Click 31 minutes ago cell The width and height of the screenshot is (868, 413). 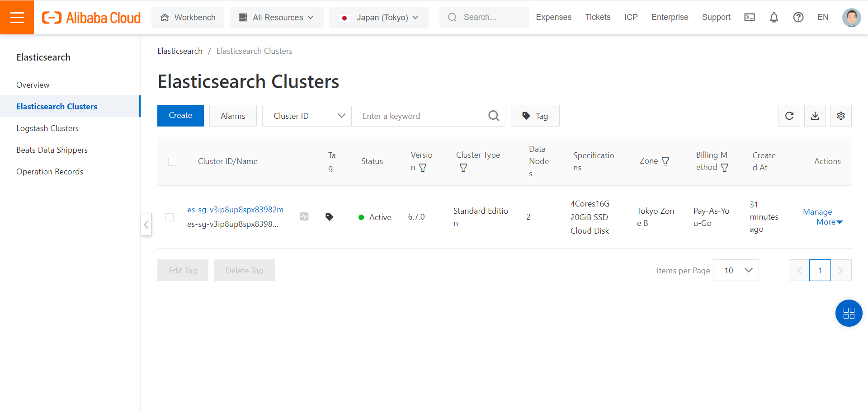[x=764, y=217]
